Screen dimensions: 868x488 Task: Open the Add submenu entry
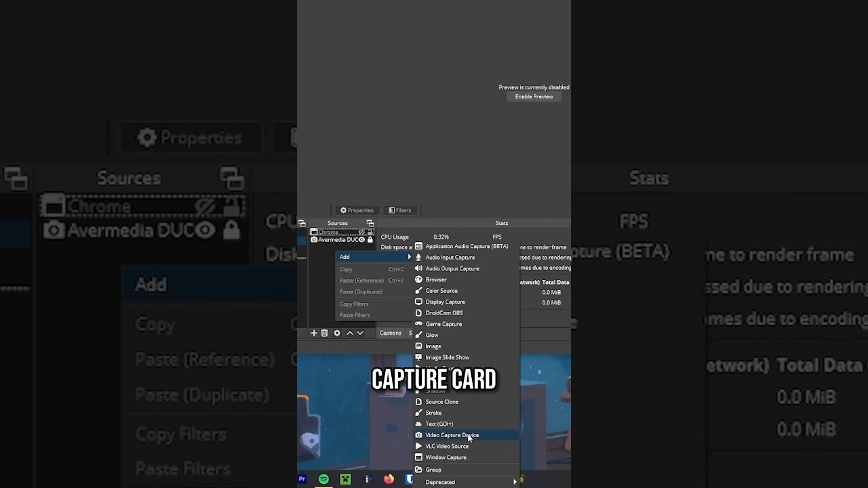375,257
